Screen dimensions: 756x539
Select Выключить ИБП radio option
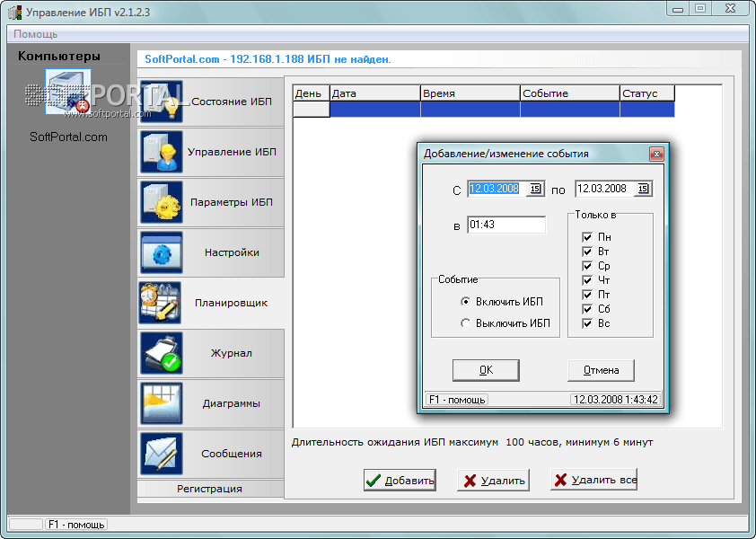[x=465, y=323]
